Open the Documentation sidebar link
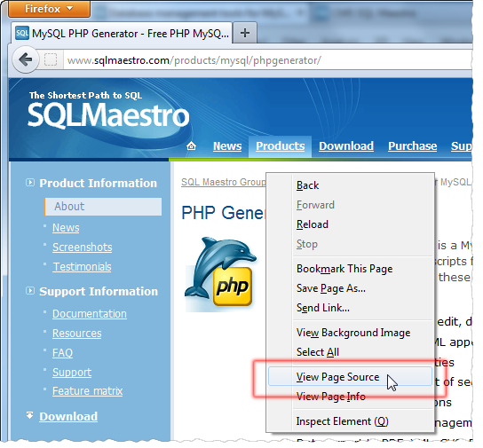The height and width of the screenshot is (448, 483). click(x=90, y=314)
